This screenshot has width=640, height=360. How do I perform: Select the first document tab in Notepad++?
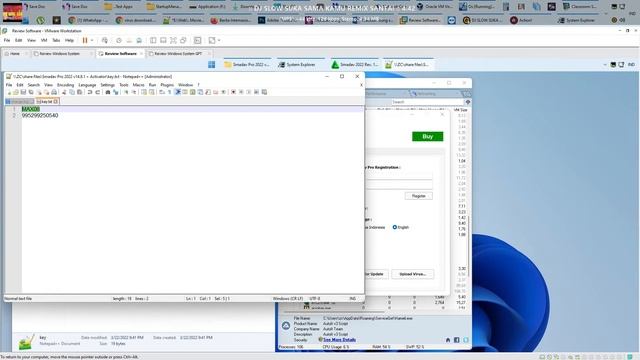click(x=19, y=101)
